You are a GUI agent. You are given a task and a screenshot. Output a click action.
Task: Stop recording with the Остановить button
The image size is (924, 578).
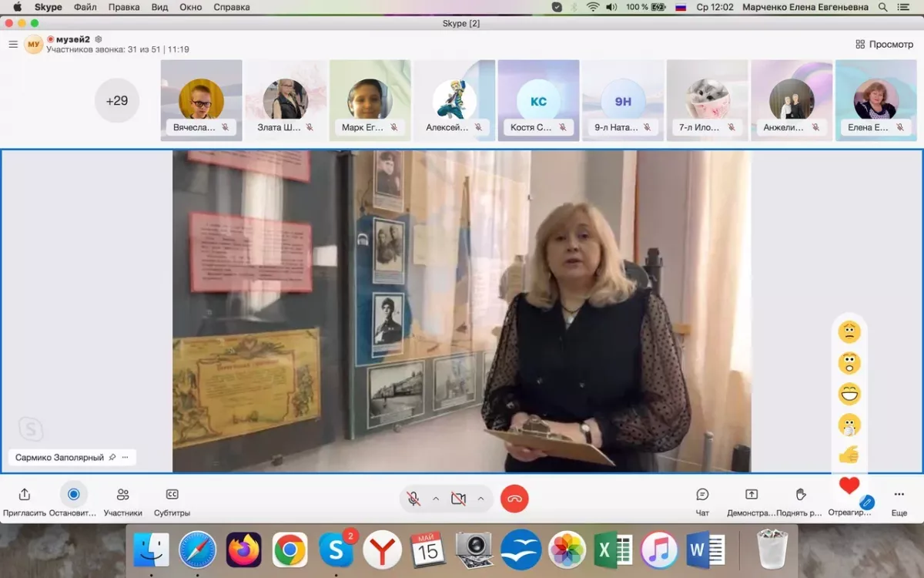pyautogui.click(x=74, y=495)
